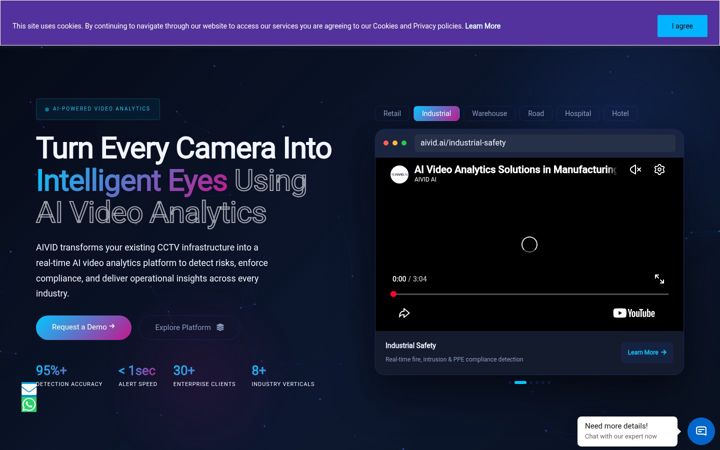This screenshot has width=720, height=450.
Task: Click the < 1sec alert speed stat
Action: click(x=137, y=376)
